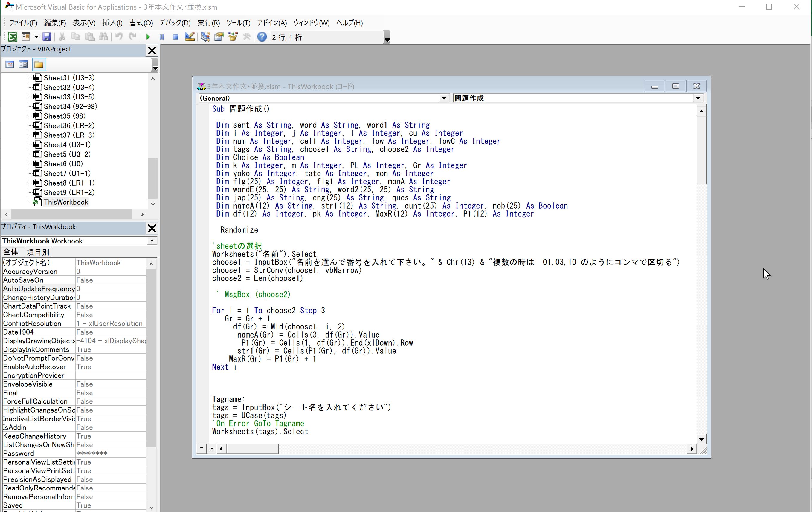Click the Paste clipboard icon
This screenshot has height=512, width=812.
[90, 37]
